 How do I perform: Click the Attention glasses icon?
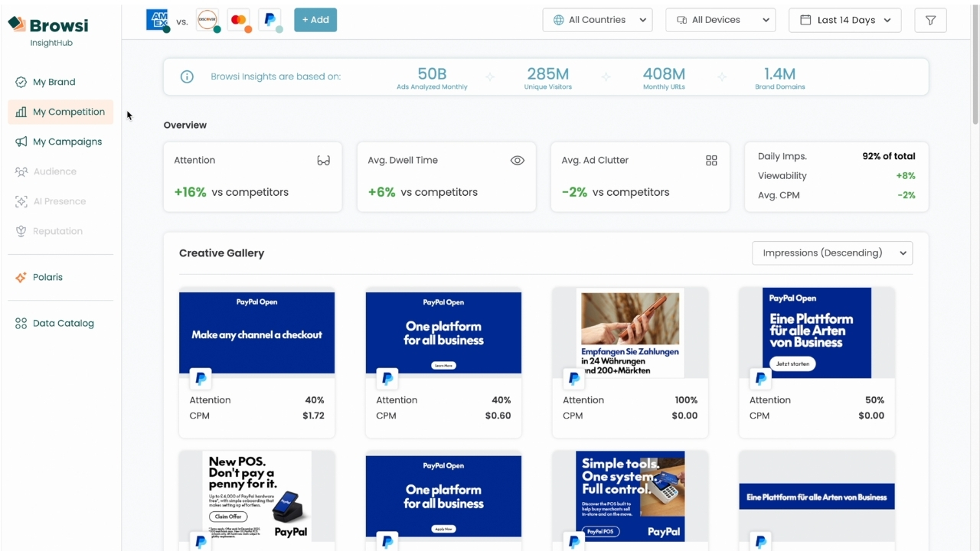pos(323,161)
